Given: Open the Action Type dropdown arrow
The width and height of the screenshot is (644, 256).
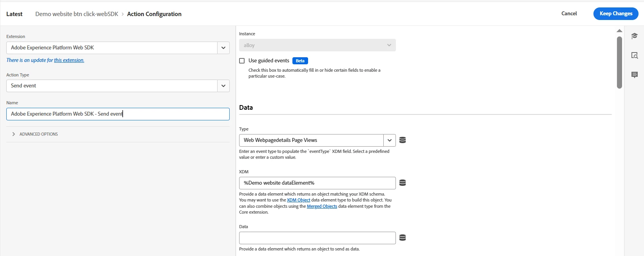Looking at the screenshot, I should 223,86.
